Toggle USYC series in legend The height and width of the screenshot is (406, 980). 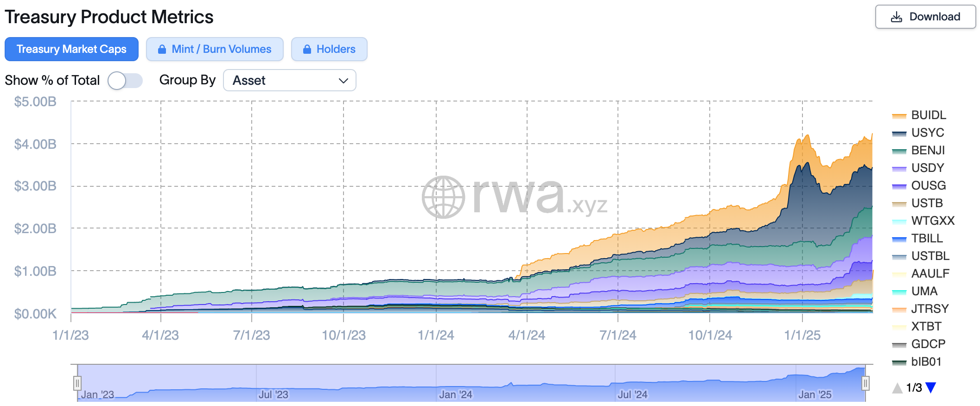pyautogui.click(x=927, y=133)
